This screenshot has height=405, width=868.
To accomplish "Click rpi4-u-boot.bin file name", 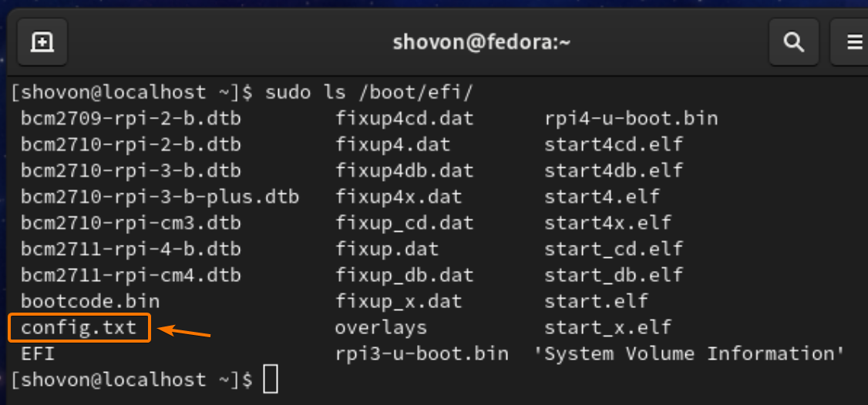I will tap(631, 119).
